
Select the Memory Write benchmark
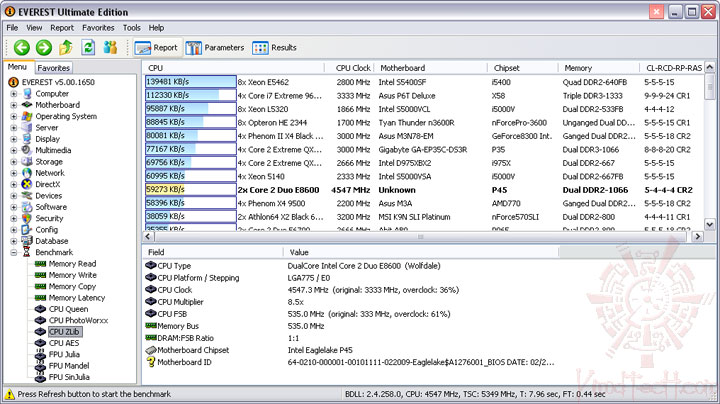coord(73,275)
